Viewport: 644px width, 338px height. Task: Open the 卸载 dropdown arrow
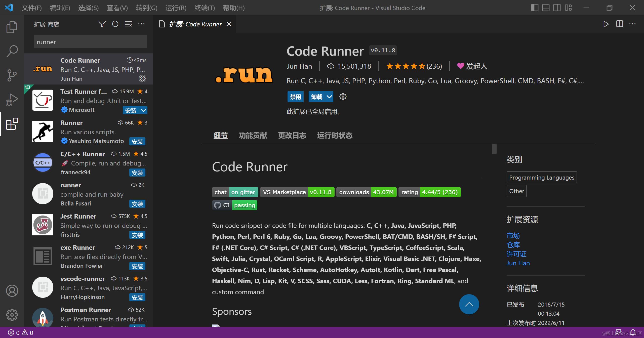329,97
